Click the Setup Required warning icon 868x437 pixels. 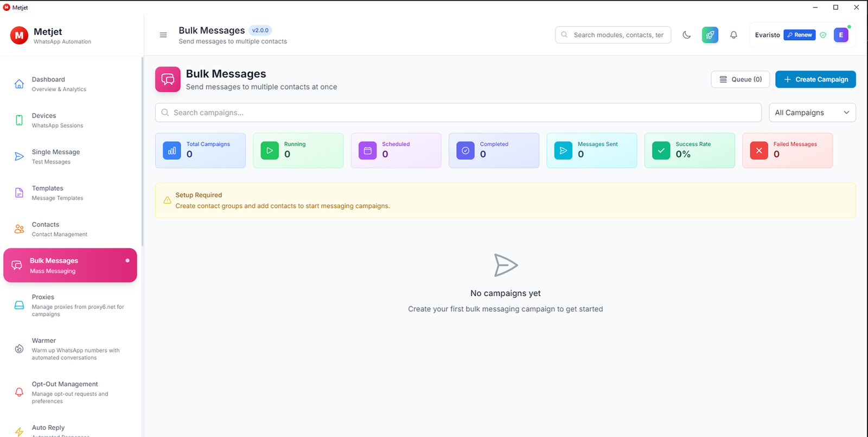pos(167,200)
